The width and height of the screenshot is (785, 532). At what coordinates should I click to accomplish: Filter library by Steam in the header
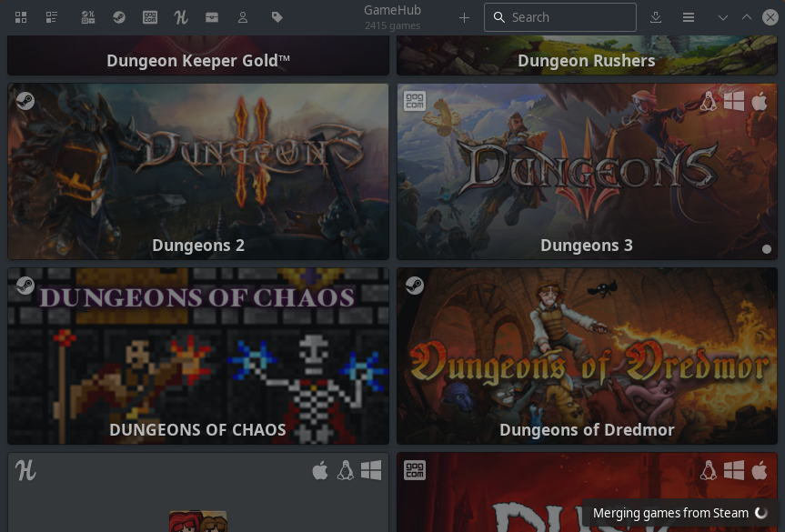[119, 17]
